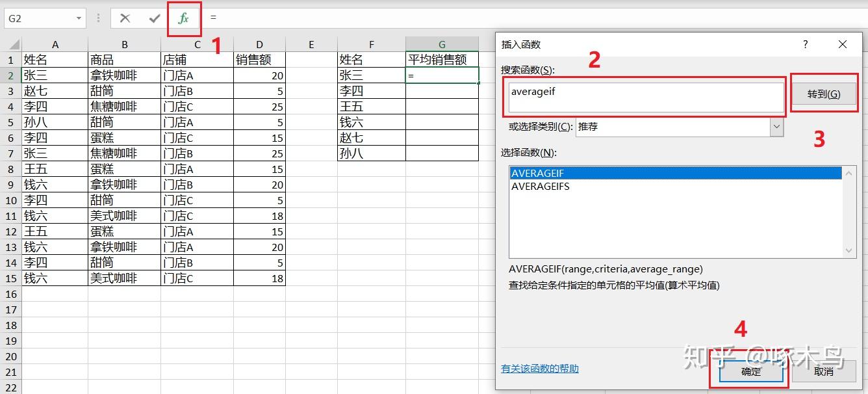Viewport: 868px width, 394px height.
Task: Click cell B11 containing 美式咖啡
Action: [x=124, y=216]
